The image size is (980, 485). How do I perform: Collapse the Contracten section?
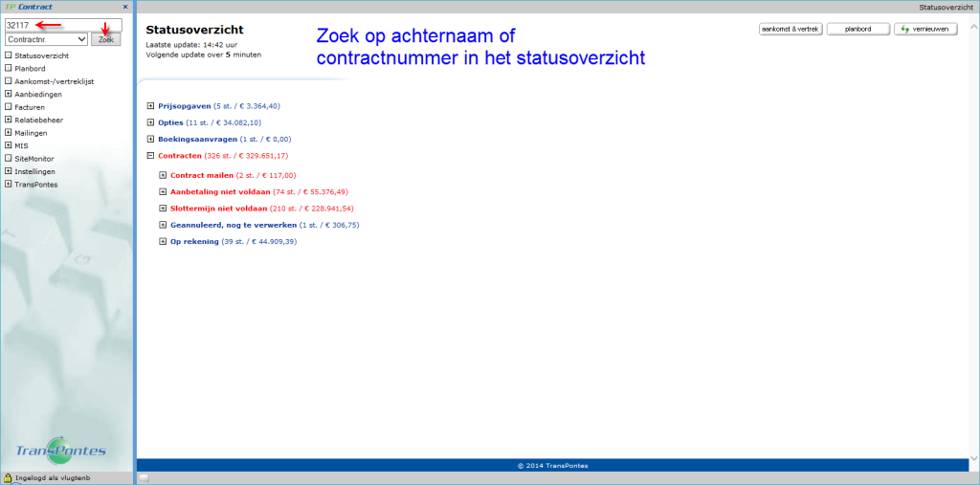(x=150, y=155)
